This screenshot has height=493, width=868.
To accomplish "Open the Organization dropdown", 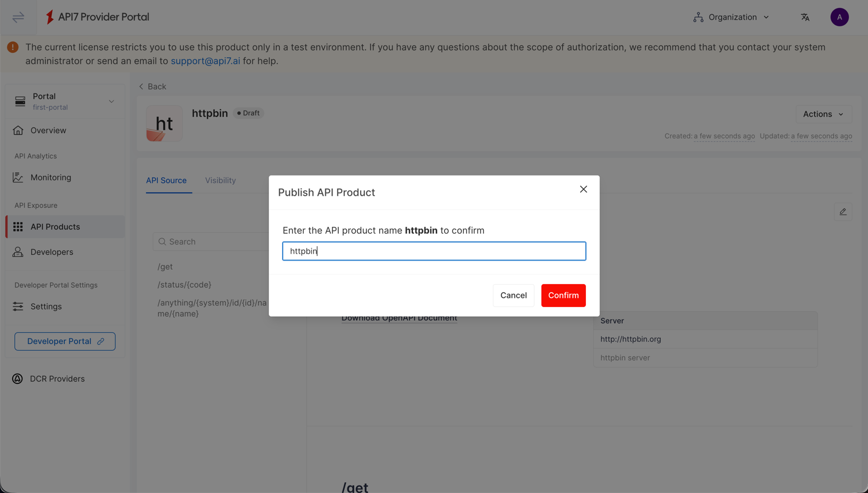I will (731, 17).
